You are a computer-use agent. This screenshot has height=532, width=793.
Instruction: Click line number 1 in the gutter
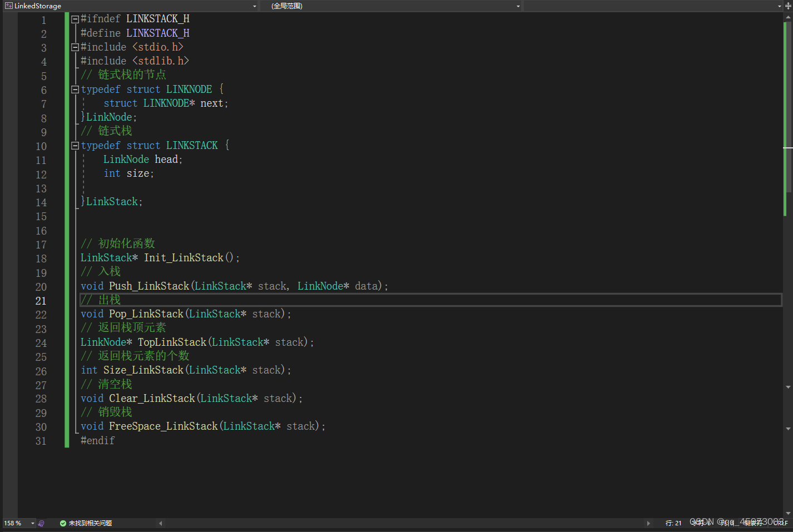pos(44,20)
